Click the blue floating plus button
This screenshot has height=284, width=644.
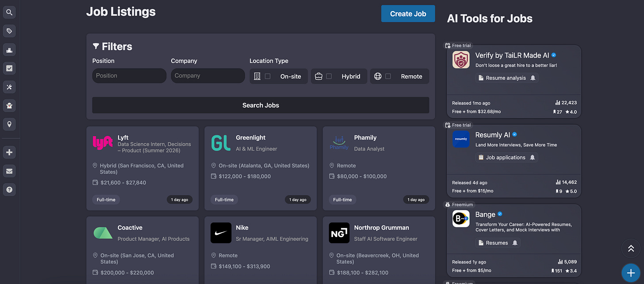pos(630,273)
